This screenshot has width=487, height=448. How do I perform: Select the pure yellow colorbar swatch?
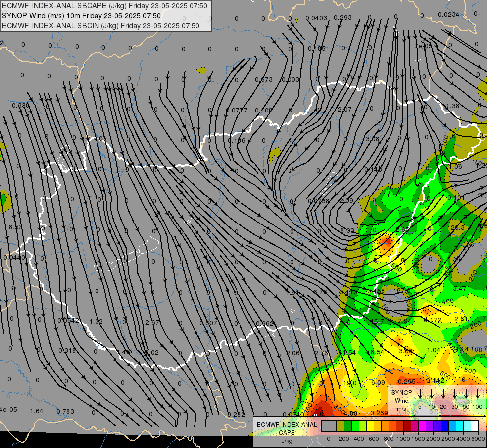click(370, 426)
